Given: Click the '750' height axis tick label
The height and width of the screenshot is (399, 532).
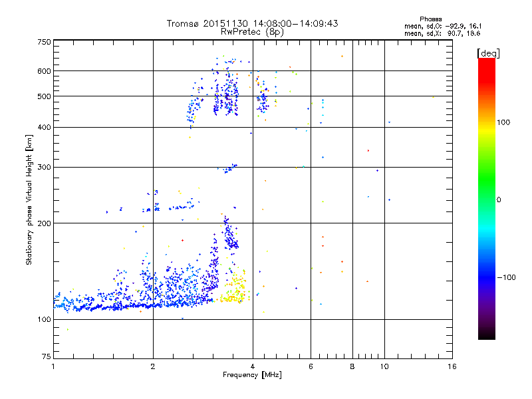Looking at the screenshot, I should (x=44, y=42).
